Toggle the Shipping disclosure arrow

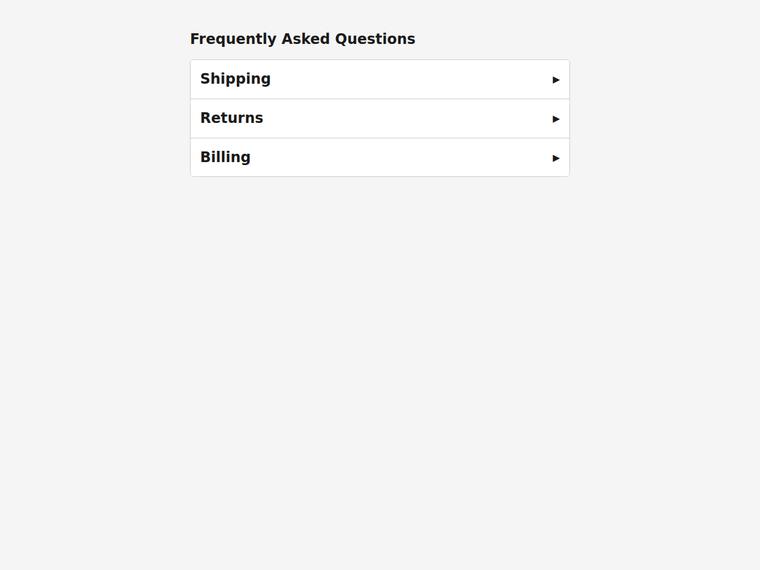555,79
